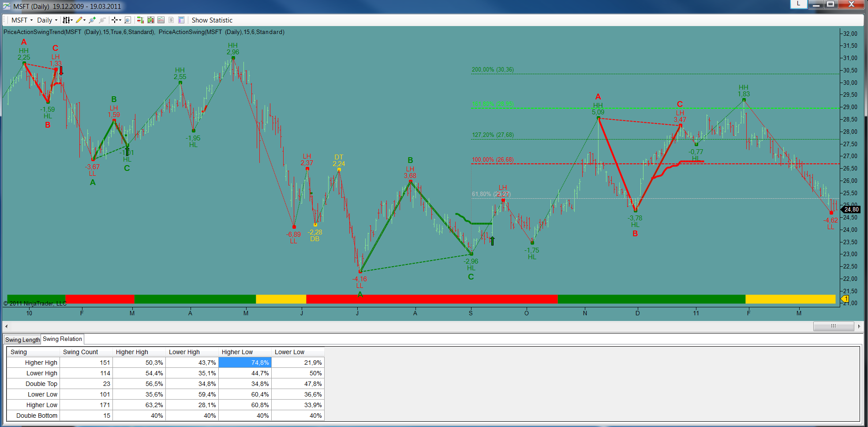Open the indicators chart icon
This screenshot has width=868, height=427.
point(161,20)
